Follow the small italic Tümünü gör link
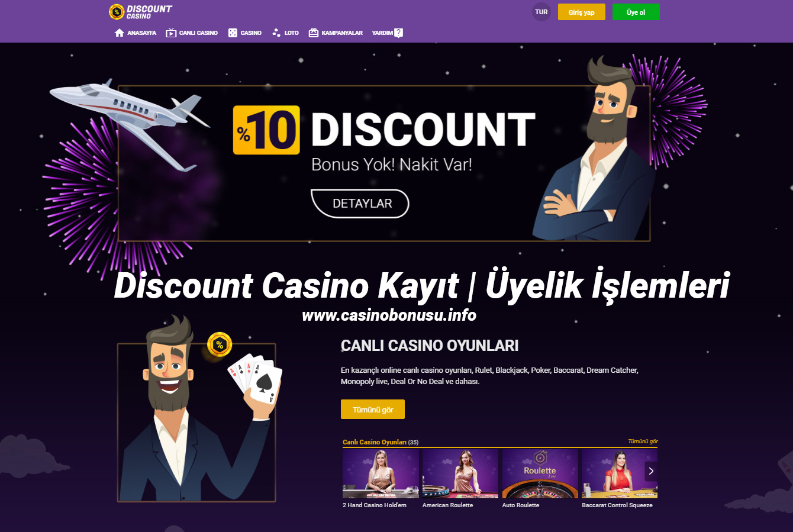Viewport: 793px width, 532px height. (643, 441)
